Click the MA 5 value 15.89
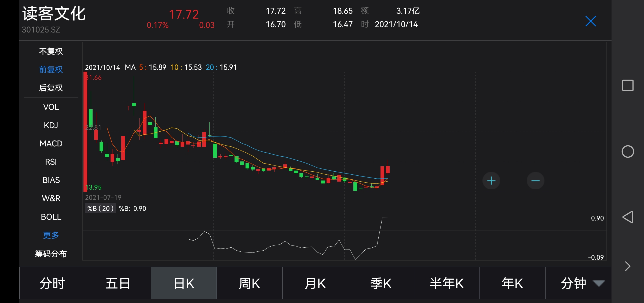The width and height of the screenshot is (644, 303). (158, 67)
